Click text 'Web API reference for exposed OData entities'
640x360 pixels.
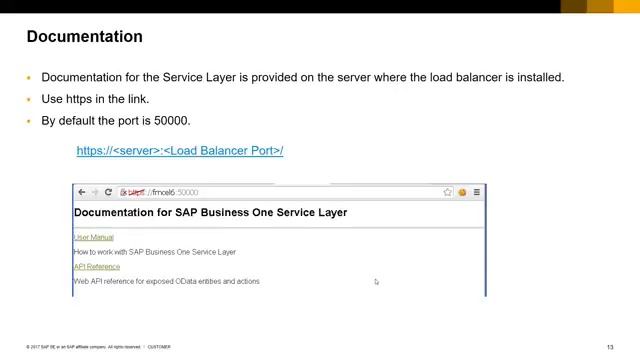tap(147, 281)
